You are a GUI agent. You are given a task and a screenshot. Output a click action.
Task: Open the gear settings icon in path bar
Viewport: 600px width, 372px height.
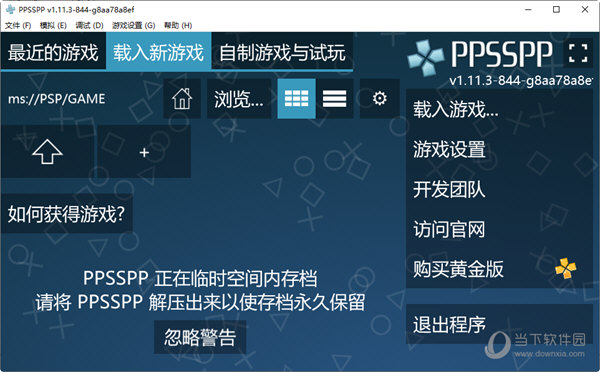(380, 99)
